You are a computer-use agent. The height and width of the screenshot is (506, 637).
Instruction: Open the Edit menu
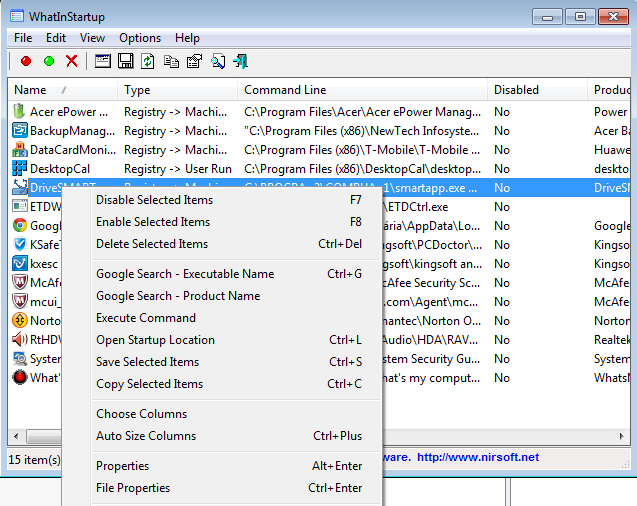click(56, 38)
